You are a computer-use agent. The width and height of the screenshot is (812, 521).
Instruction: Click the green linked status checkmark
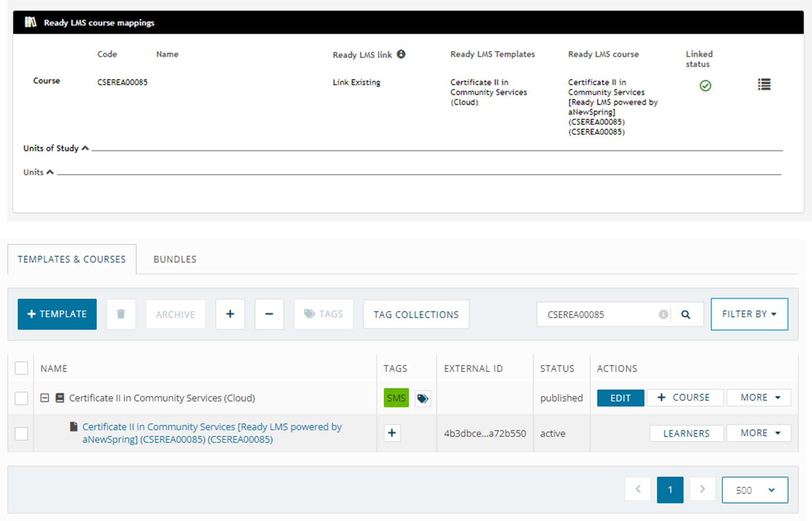tap(705, 85)
